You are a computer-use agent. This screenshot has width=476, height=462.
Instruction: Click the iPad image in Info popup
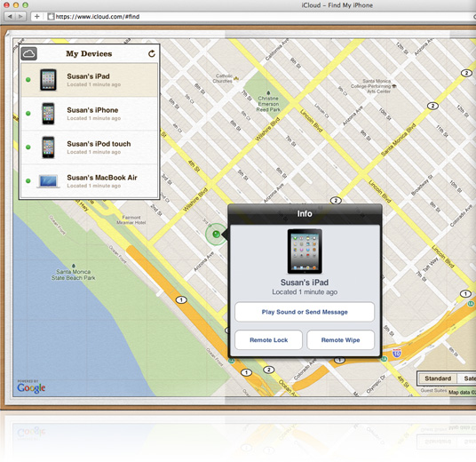305,251
